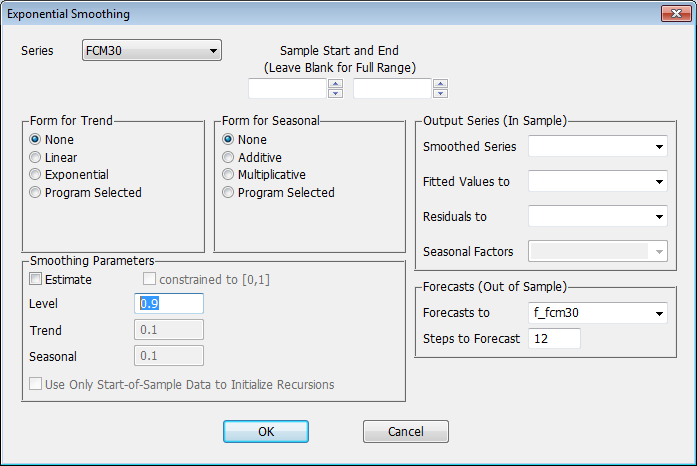Open the Series dropdown showing FCM30
The image size is (697, 466).
(151, 51)
